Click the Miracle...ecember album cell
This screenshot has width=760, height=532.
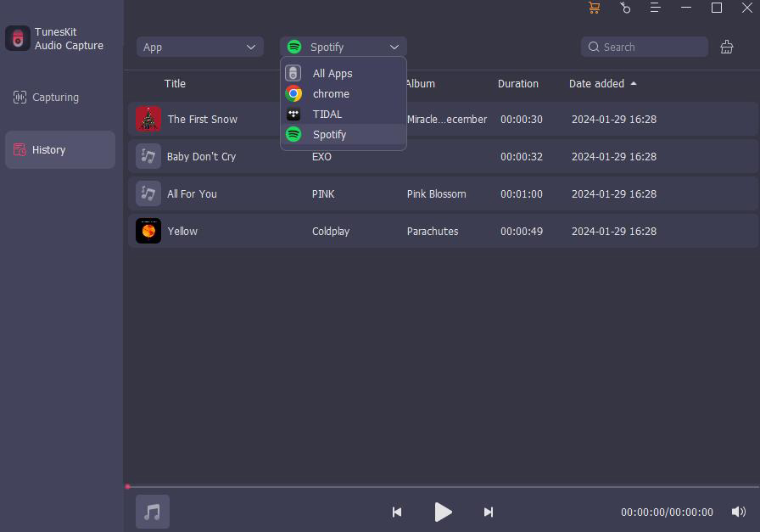click(447, 119)
